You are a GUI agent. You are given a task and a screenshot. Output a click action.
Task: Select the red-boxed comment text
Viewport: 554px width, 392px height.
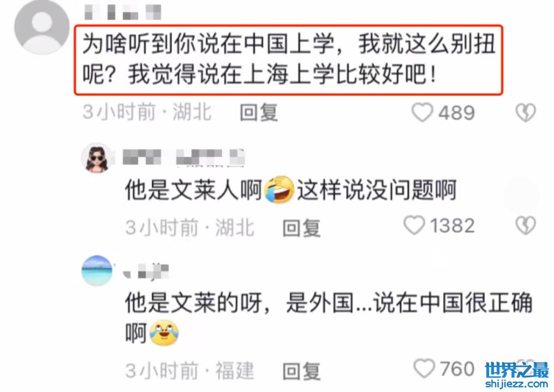click(288, 60)
